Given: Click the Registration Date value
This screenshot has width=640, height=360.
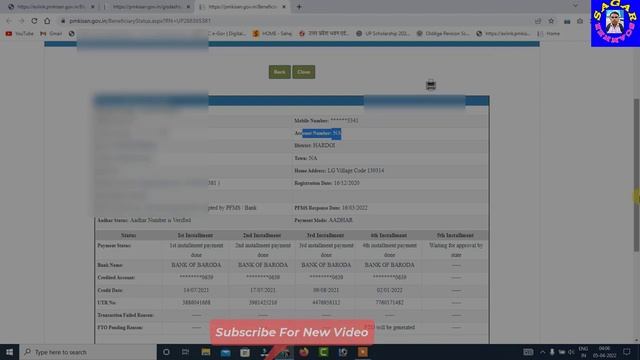Looking at the screenshot, I should [347, 183].
